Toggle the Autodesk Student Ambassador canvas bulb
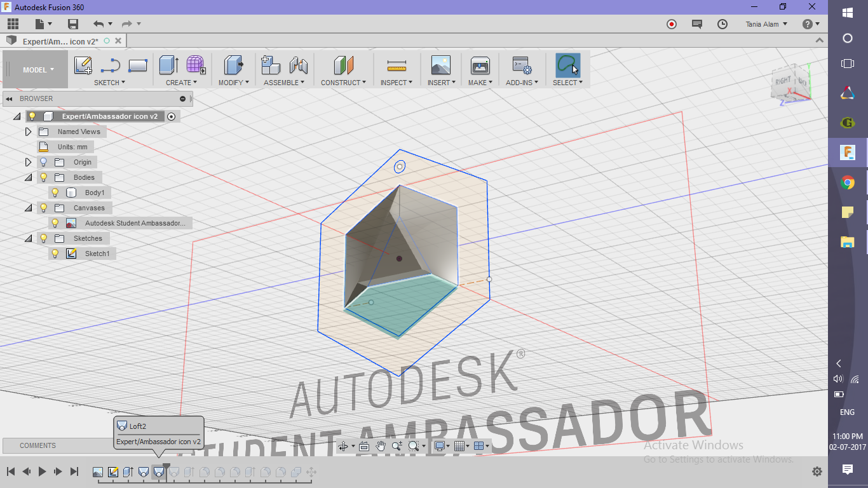The height and width of the screenshot is (488, 868). pyautogui.click(x=55, y=223)
